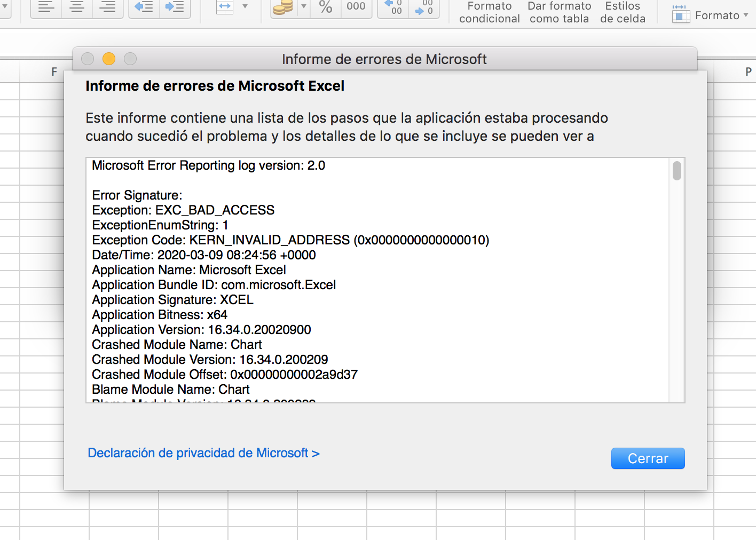
Task: Click 'Date/Time: 2020-03-09 08:24:56' line
Action: click(204, 255)
